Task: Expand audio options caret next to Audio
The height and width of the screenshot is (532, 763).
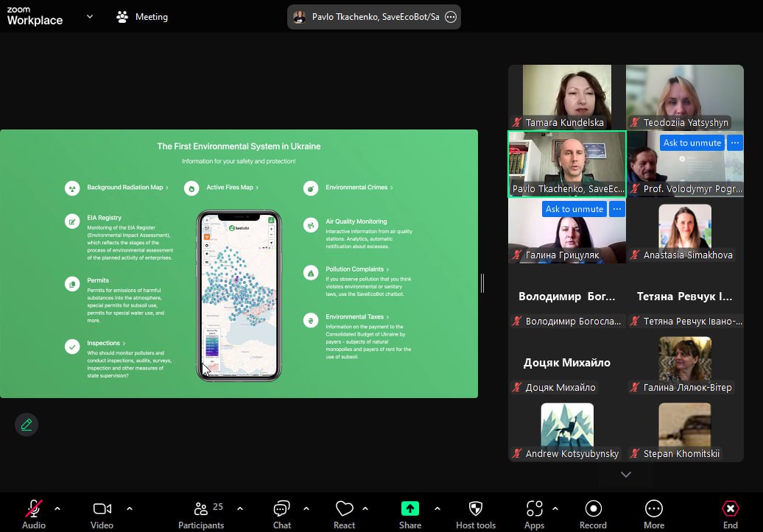Action: (x=57, y=508)
